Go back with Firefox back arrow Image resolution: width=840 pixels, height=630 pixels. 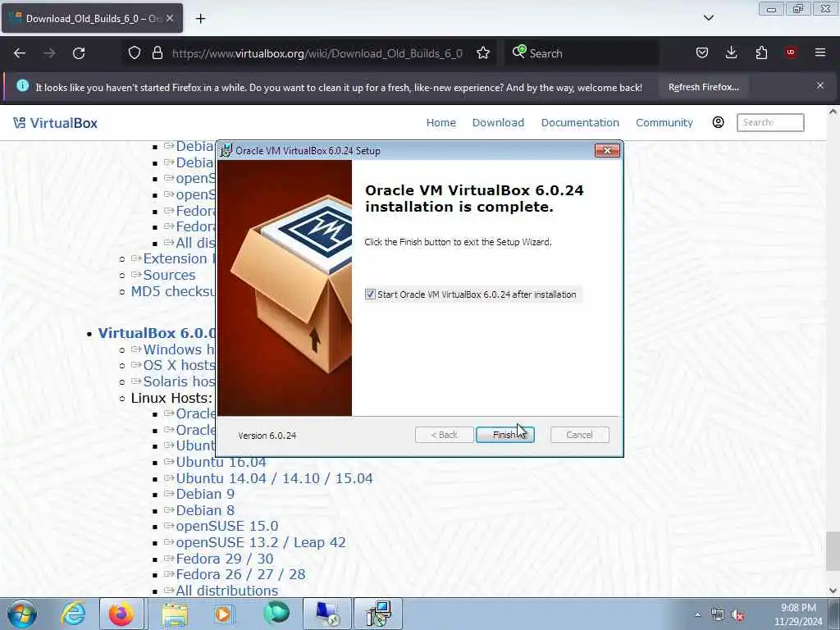[x=20, y=53]
